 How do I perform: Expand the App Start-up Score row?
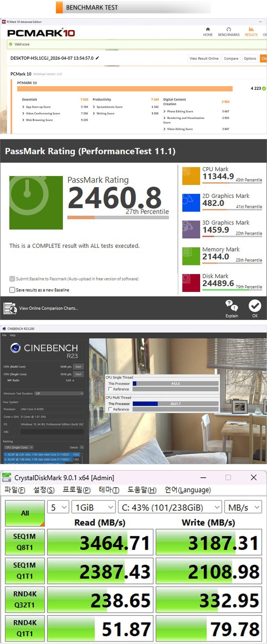[x=23, y=107]
